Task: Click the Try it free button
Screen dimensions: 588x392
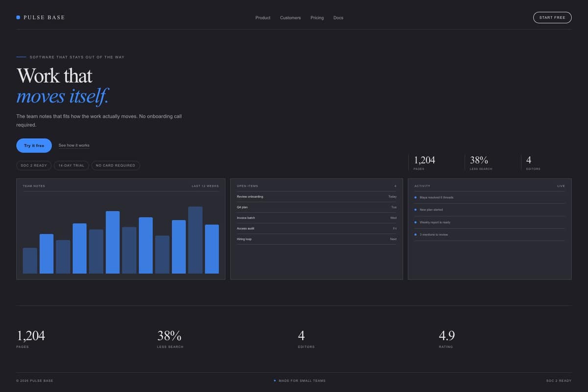Action: click(34, 146)
